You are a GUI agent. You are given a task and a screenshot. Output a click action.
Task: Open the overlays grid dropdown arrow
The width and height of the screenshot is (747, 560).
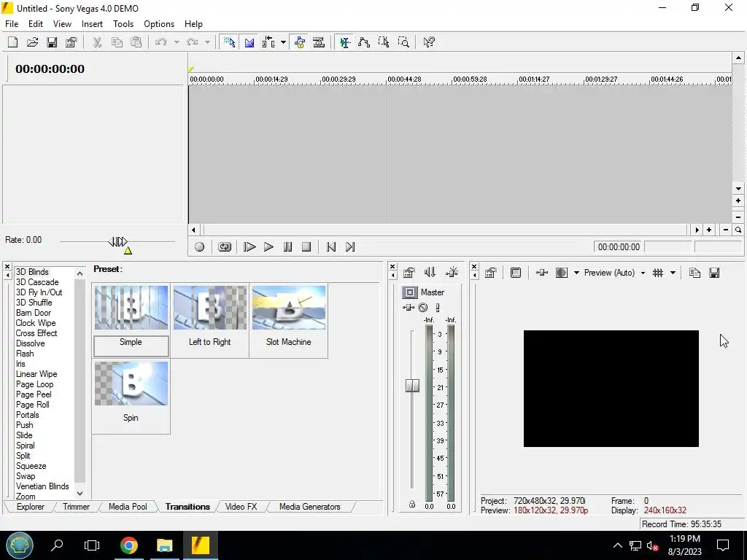(x=673, y=273)
